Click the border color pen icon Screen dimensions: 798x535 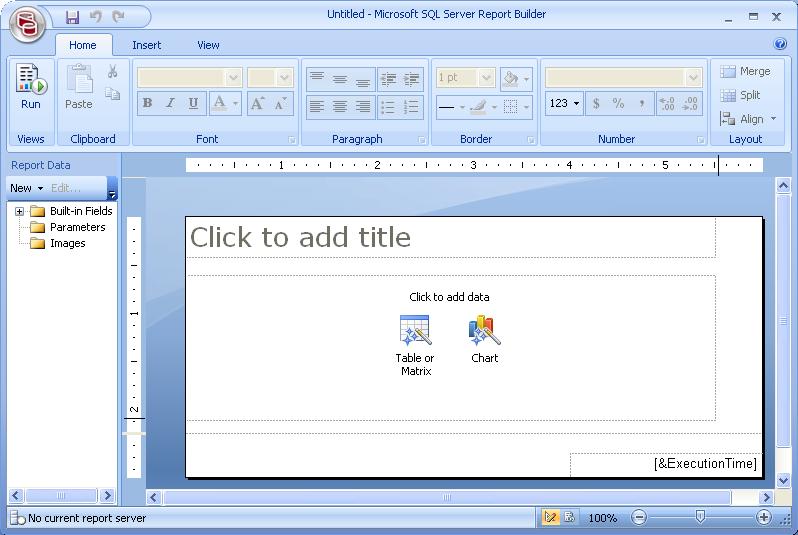coord(478,107)
